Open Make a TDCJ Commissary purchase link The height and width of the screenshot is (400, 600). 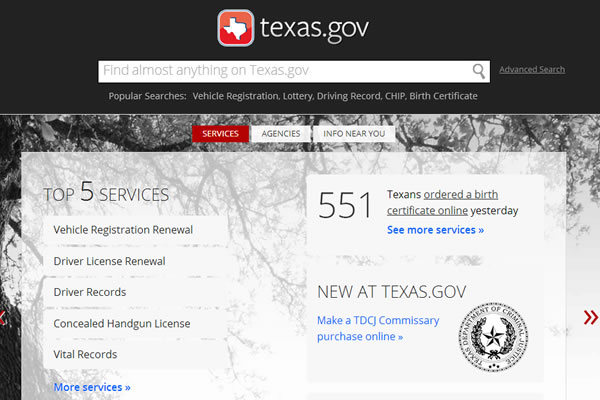pos(378,328)
